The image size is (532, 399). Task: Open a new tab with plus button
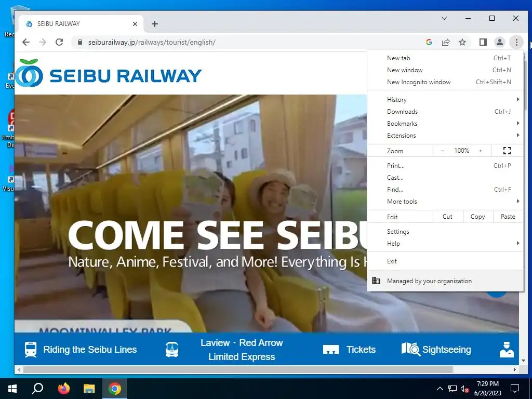155,24
